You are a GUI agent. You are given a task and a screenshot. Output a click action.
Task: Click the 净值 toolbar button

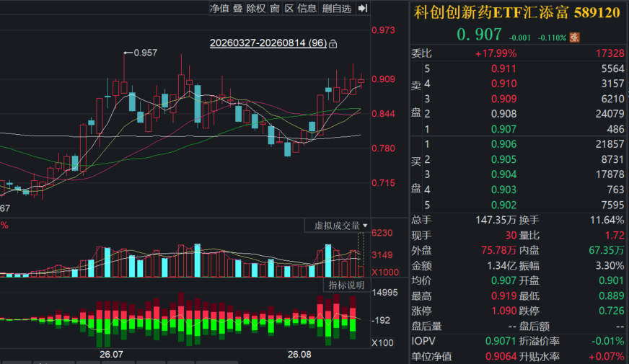(x=219, y=9)
